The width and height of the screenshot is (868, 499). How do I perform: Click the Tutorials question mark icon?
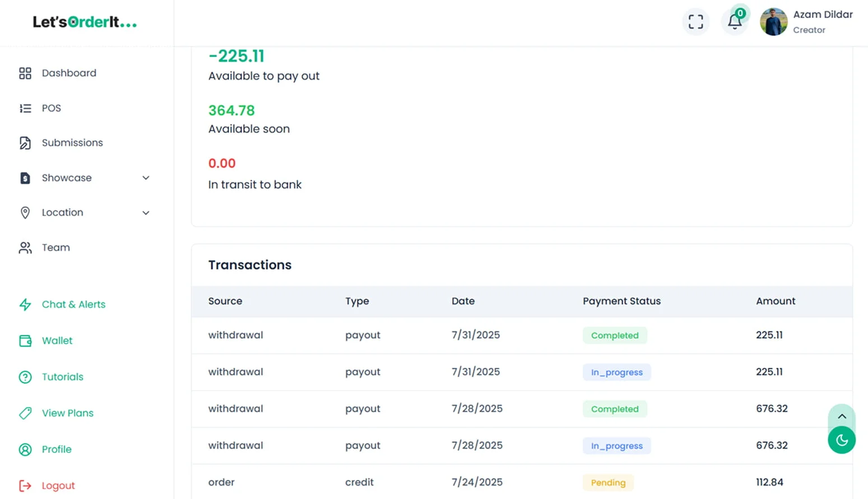pyautogui.click(x=25, y=377)
